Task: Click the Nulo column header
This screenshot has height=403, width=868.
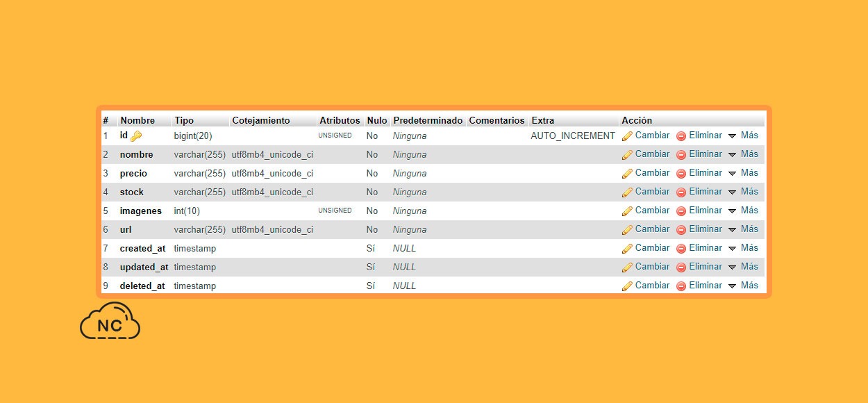Action: pos(377,120)
